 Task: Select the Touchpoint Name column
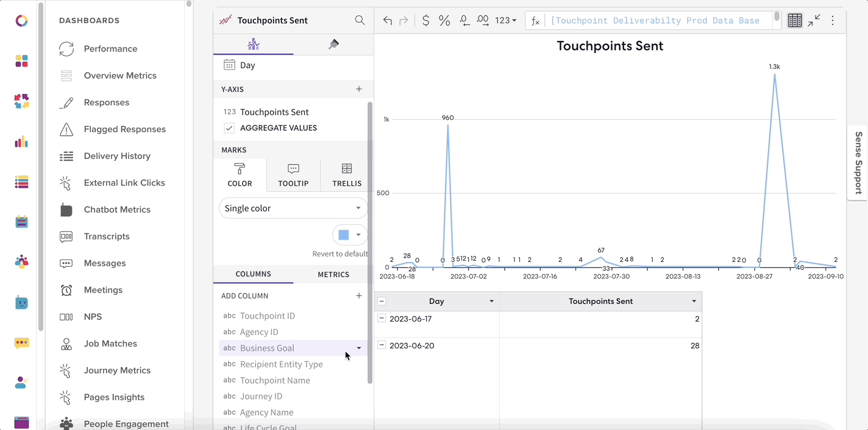pos(275,380)
